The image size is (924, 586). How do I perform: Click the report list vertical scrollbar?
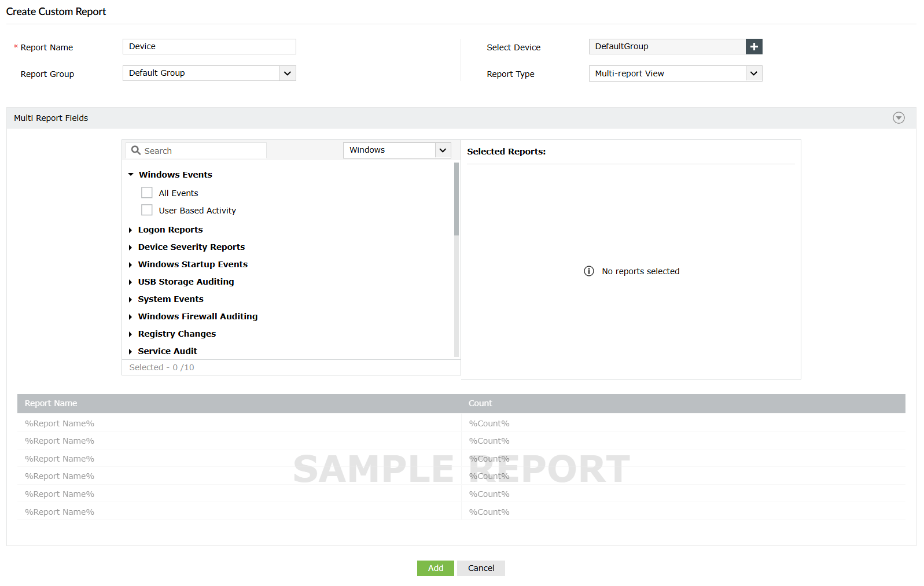pos(457,199)
